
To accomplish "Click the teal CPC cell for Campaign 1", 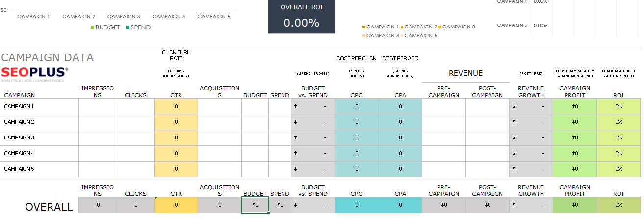I will click(x=356, y=106).
